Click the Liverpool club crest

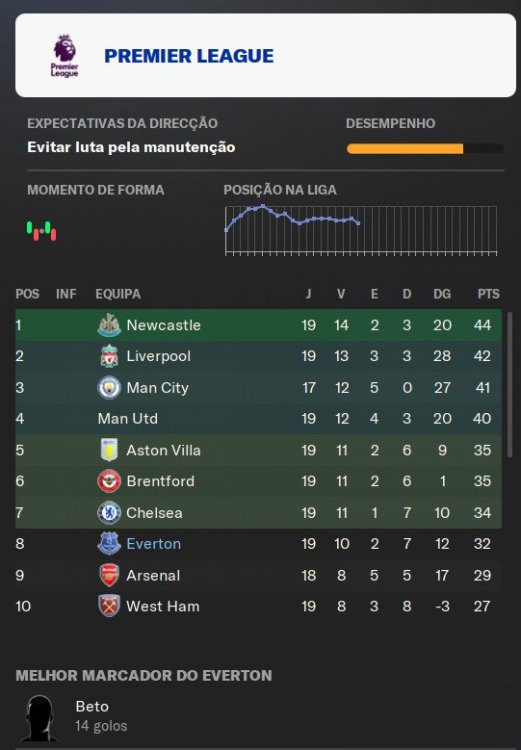[x=109, y=356]
